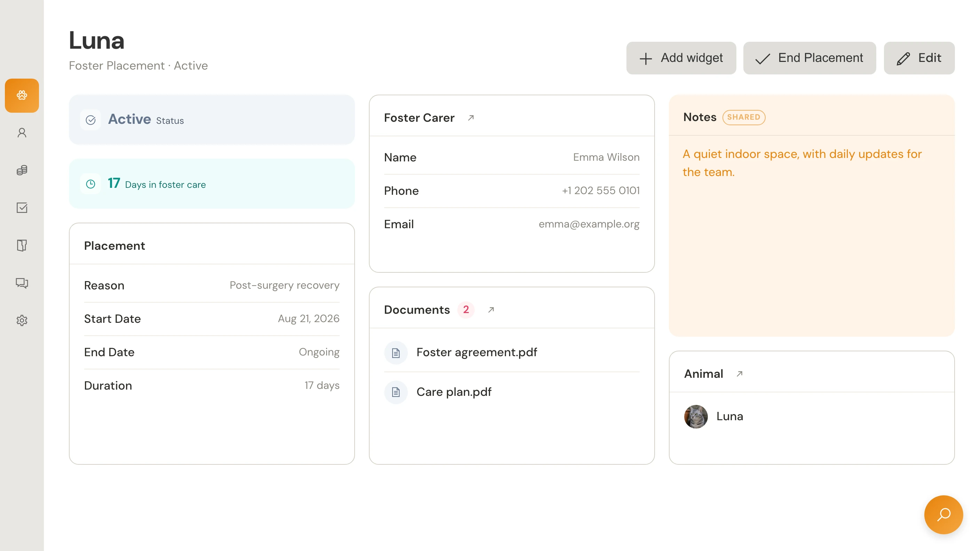This screenshot has width=980, height=551.
Task: Open the people sidebar icon
Action: [x=22, y=133]
